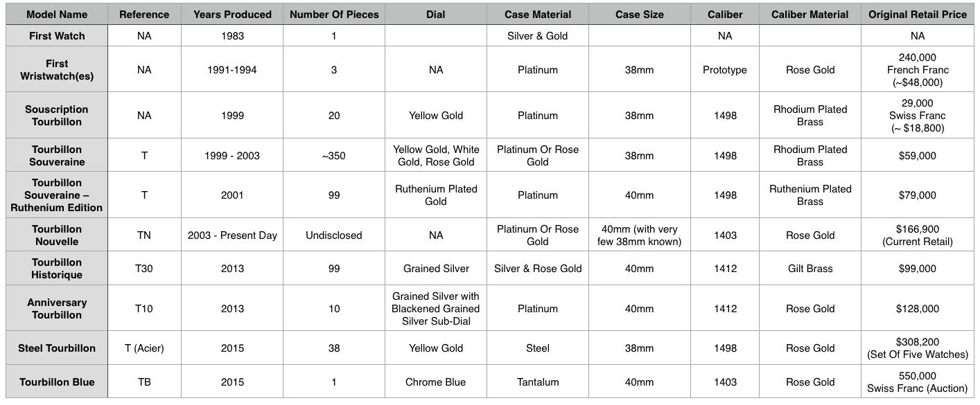Select the Steel Tourbillon row label
The width and height of the screenshot is (980, 405).
tap(57, 348)
